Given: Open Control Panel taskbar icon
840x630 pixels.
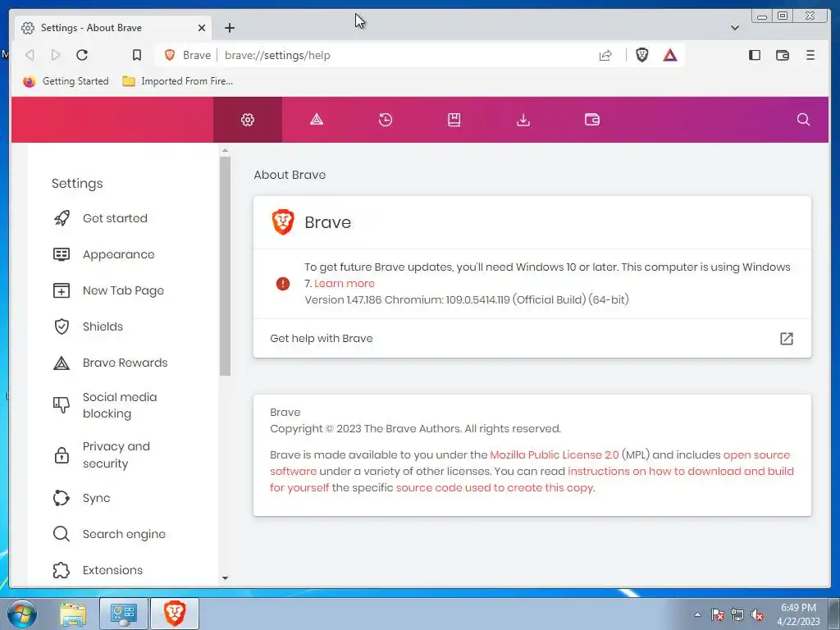Looking at the screenshot, I should pos(124,614).
